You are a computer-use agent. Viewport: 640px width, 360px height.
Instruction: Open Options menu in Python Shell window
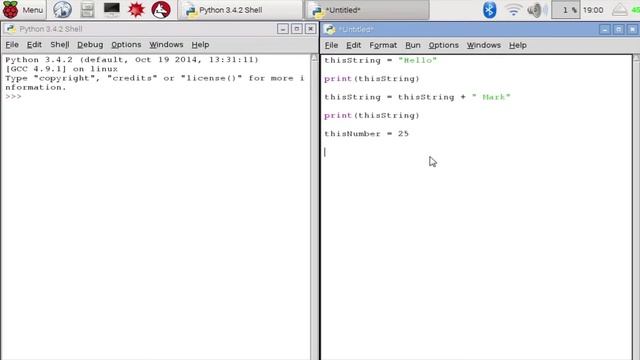coord(126,44)
